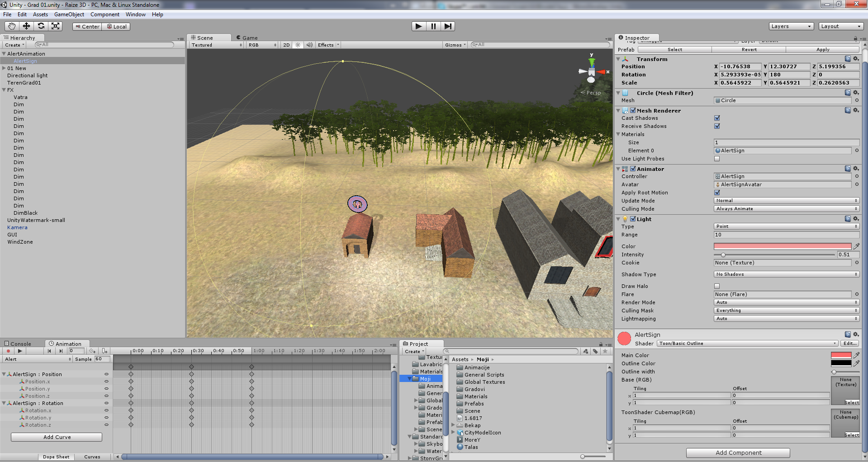Viewport: 868px width, 462px height.
Task: Enable Use Light Probes checkbox
Action: click(717, 159)
